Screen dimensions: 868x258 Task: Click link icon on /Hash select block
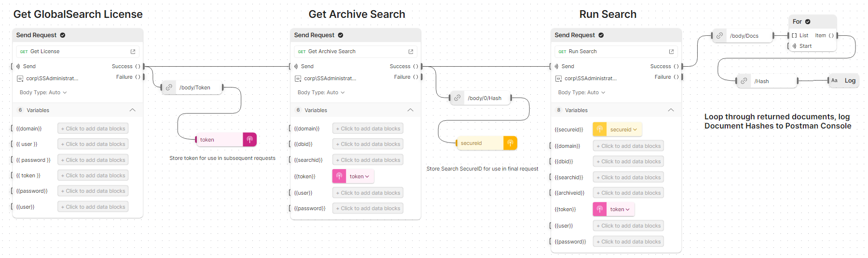coord(744,81)
